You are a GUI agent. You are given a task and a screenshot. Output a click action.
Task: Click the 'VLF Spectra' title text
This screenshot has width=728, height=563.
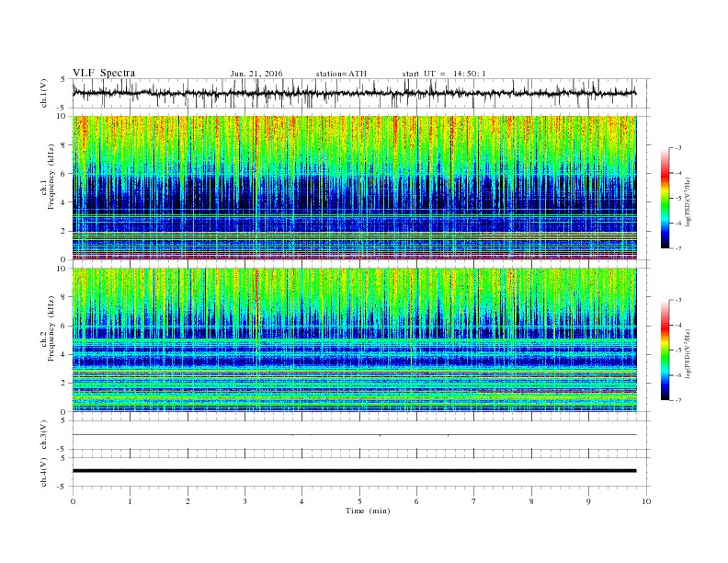coord(104,73)
